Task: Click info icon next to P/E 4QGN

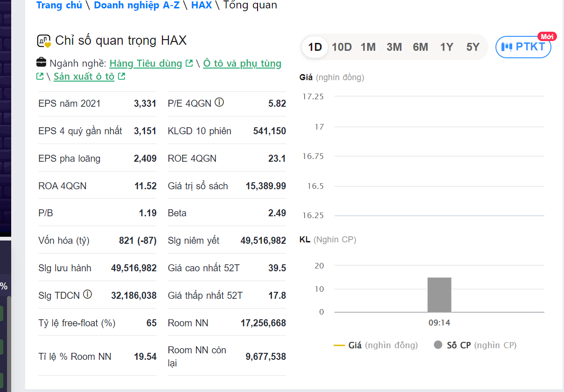Action: coord(219,103)
